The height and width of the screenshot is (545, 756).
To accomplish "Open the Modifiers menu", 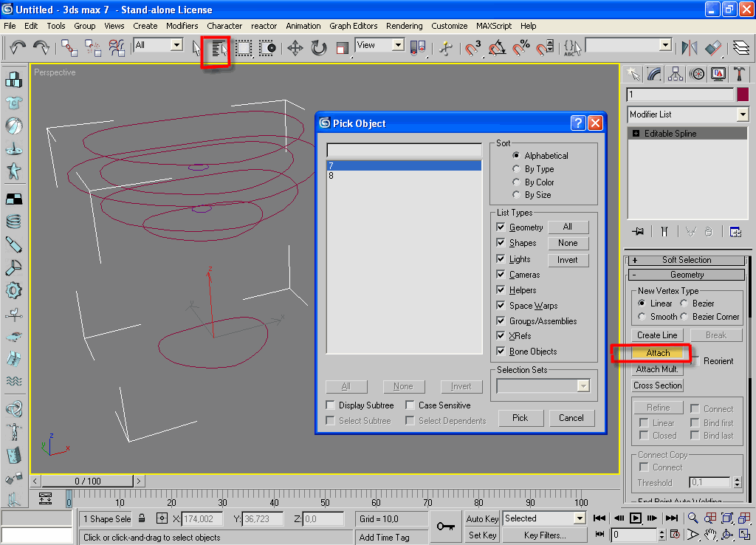I will tap(182, 26).
